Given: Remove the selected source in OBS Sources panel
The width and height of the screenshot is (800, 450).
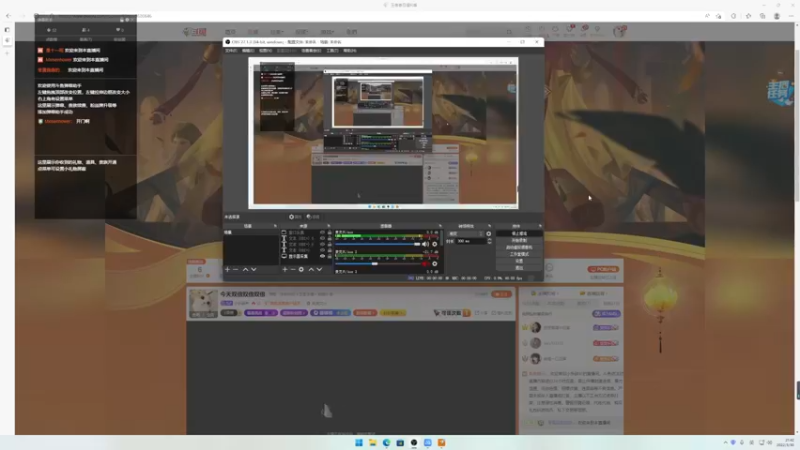Looking at the screenshot, I should click(x=293, y=269).
